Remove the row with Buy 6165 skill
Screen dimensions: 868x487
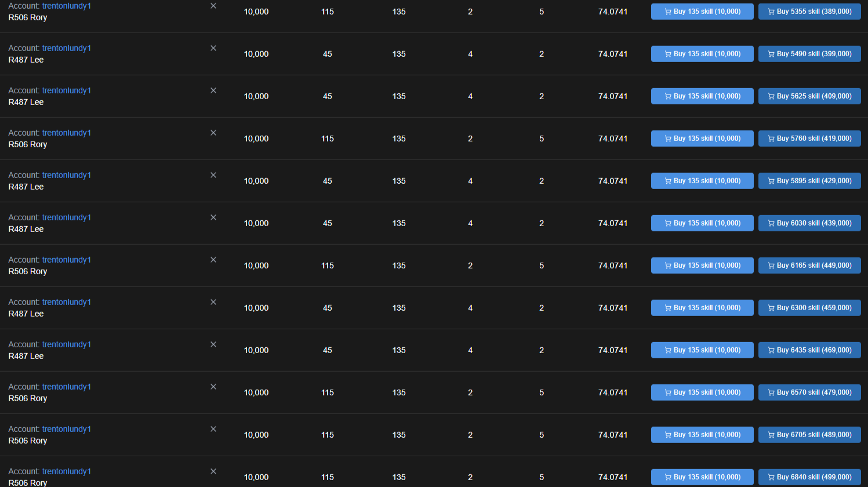[x=213, y=260]
